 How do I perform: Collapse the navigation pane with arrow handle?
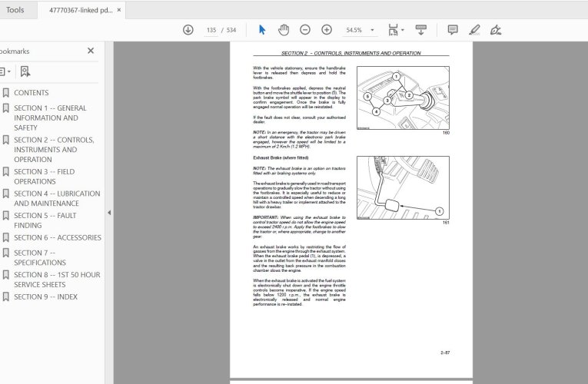click(109, 213)
